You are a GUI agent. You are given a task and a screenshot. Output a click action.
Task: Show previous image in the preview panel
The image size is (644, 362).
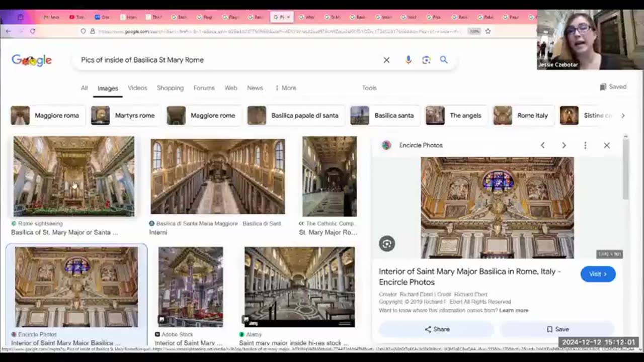point(542,145)
